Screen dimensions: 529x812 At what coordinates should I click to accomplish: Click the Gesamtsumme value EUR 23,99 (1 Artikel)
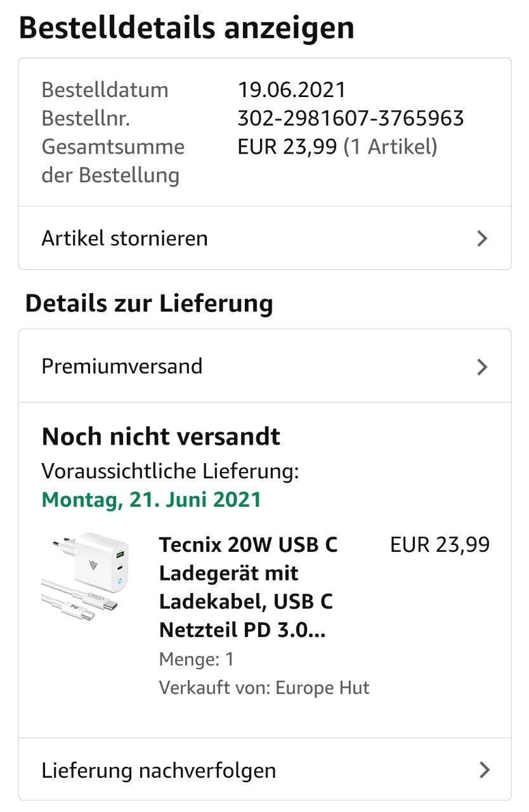[337, 147]
